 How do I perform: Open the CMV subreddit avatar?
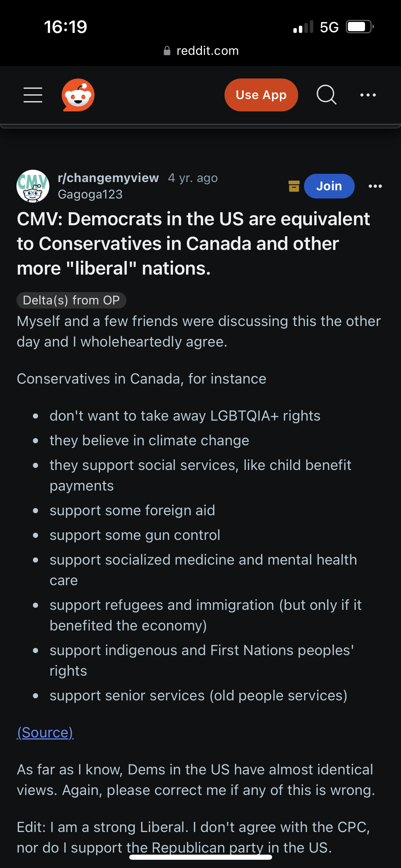click(33, 186)
